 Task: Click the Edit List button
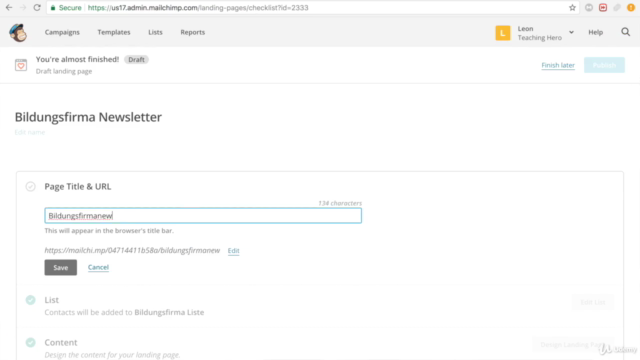(593, 302)
